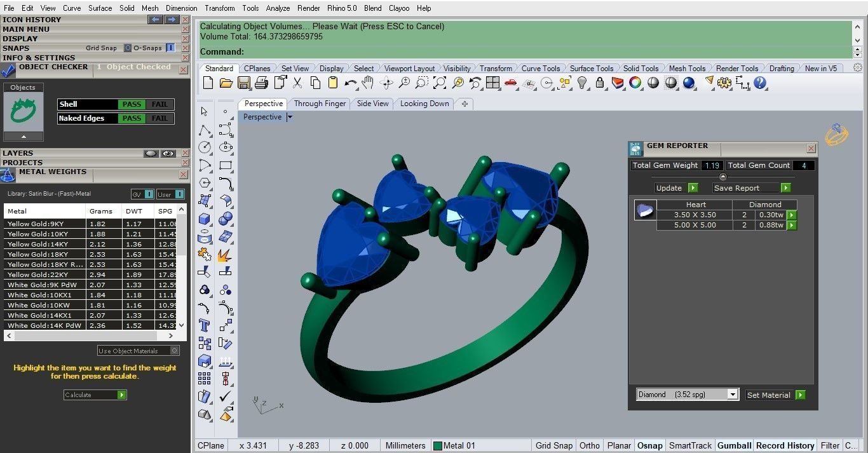Toggle O-Snaps switch in SNAPS bar
Image resolution: width=868 pixels, height=453 pixels.
coord(170,48)
